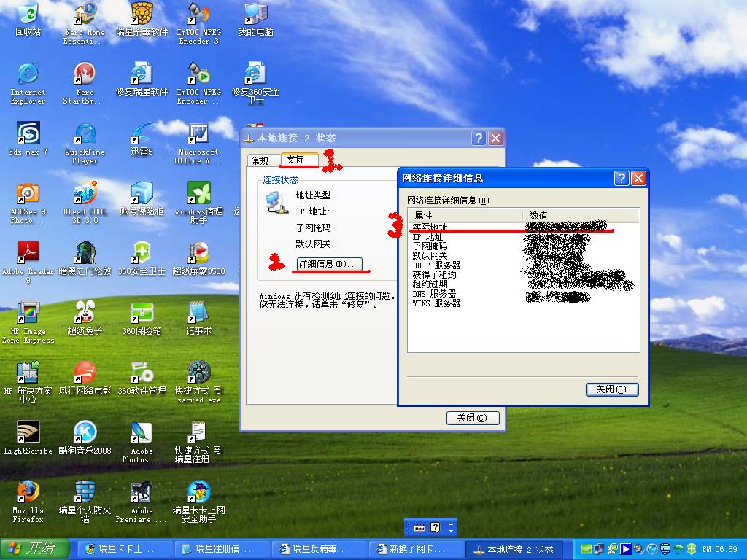This screenshot has height=560, width=747.
Task: Close details dialog with 关闭(C) button
Action: tap(612, 389)
